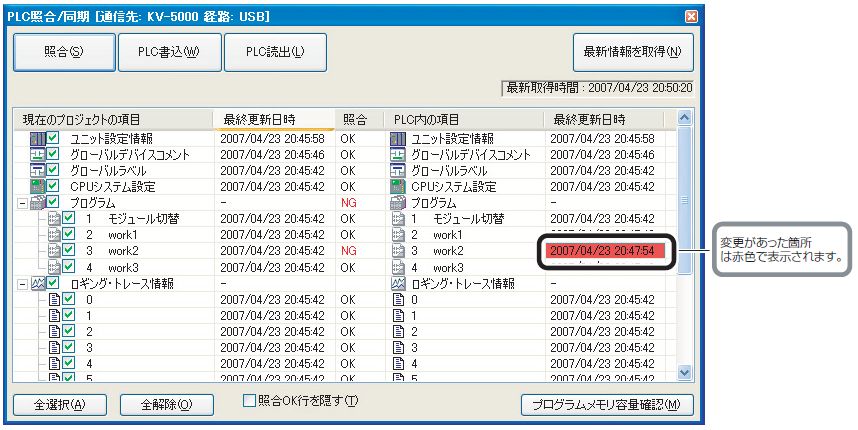Collapse the ロギング・トレース情報 tree node
The height and width of the screenshot is (430, 858).
point(20,284)
